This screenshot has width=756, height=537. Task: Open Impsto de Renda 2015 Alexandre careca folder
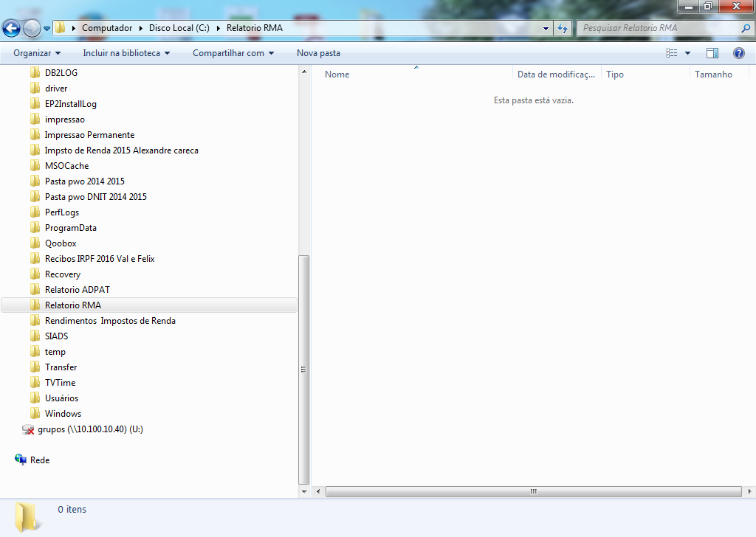(122, 150)
